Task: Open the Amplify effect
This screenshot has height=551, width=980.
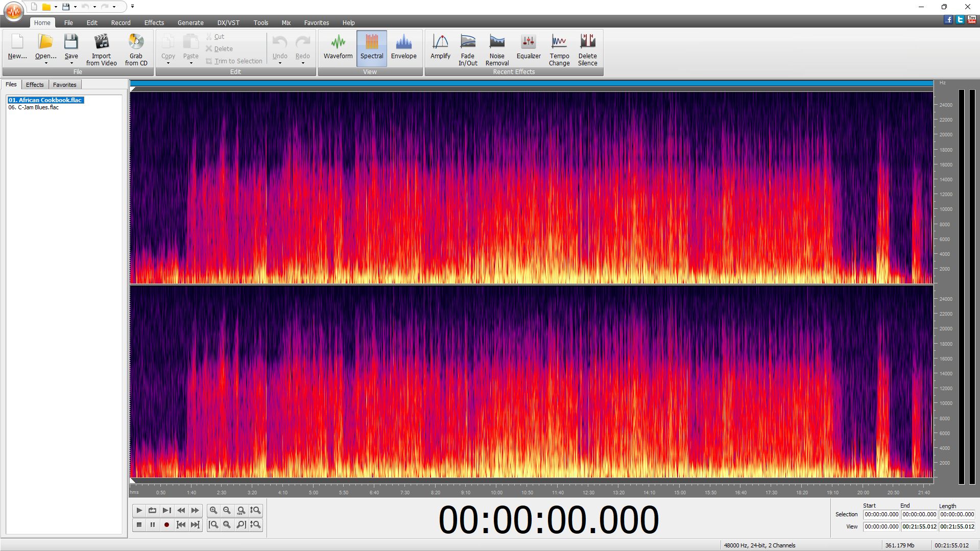Action: tap(440, 47)
